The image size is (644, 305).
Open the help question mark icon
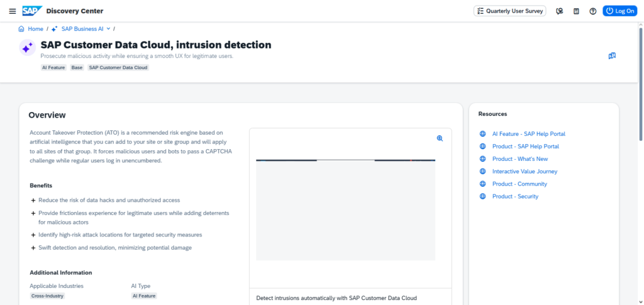592,11
